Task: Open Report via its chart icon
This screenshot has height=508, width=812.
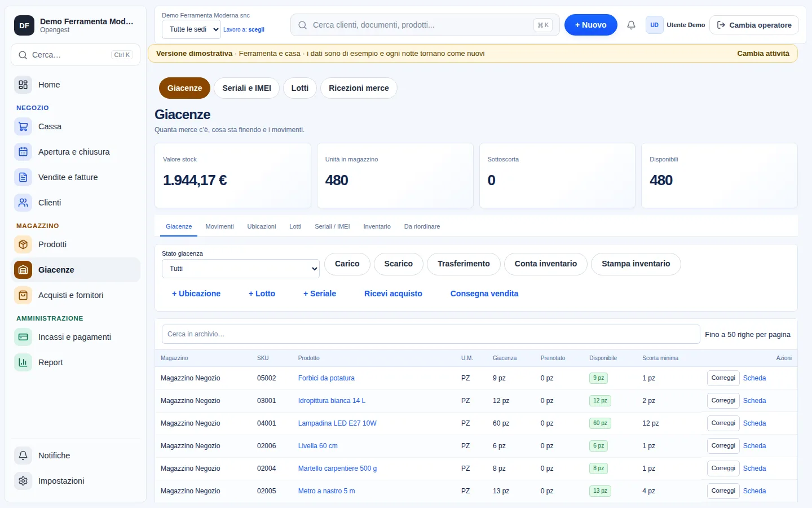Action: (23, 362)
